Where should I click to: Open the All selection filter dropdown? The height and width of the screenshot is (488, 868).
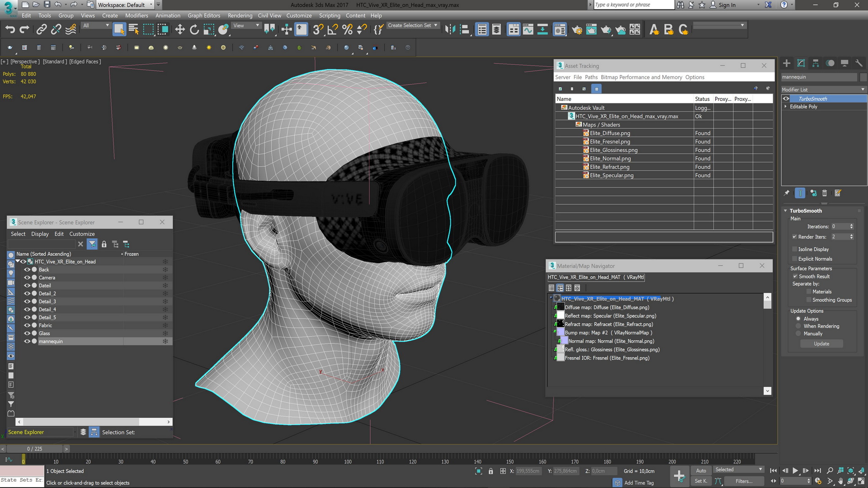pyautogui.click(x=96, y=26)
